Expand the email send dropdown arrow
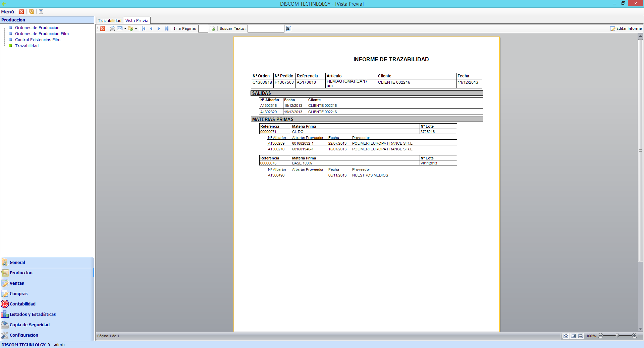This screenshot has height=348, width=644. pyautogui.click(x=125, y=29)
